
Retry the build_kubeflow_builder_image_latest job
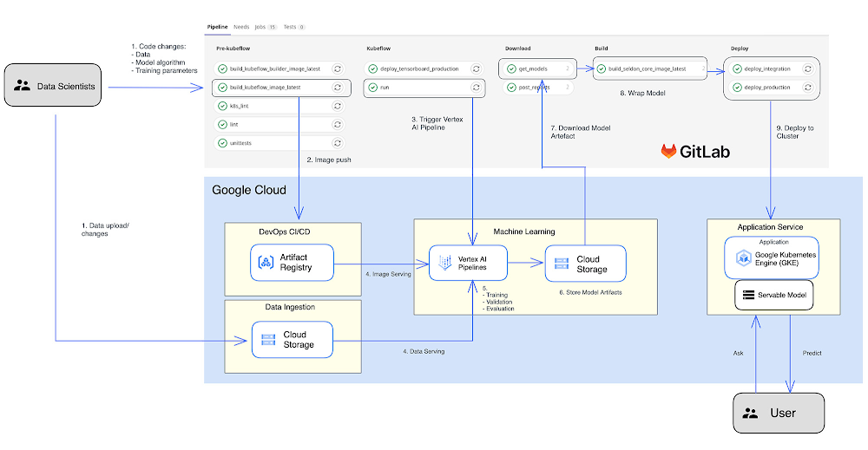[x=337, y=69]
